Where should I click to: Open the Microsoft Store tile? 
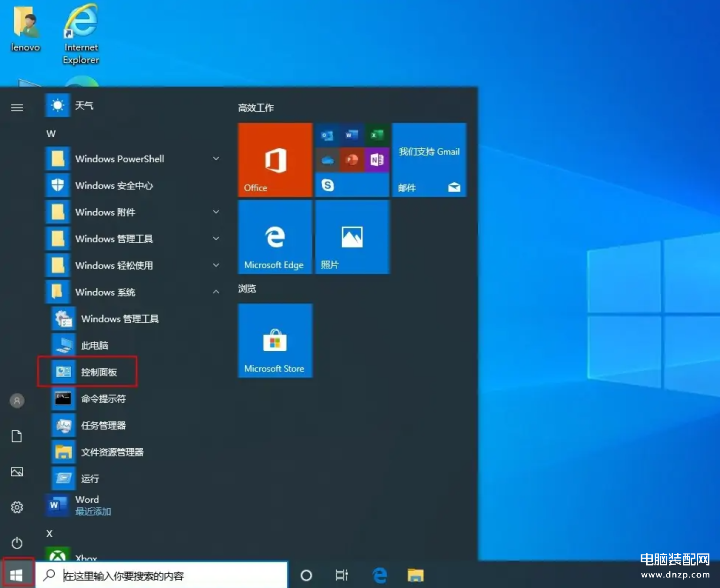pyautogui.click(x=275, y=341)
